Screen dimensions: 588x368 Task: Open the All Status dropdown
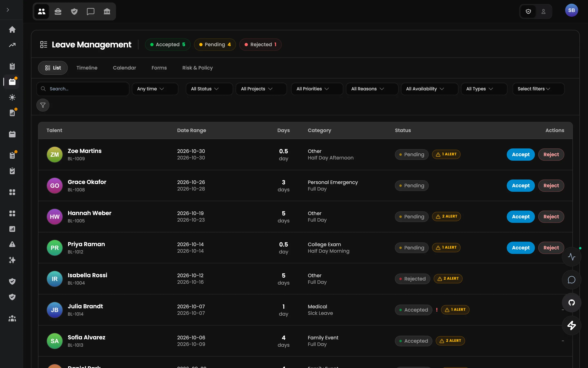click(209, 89)
